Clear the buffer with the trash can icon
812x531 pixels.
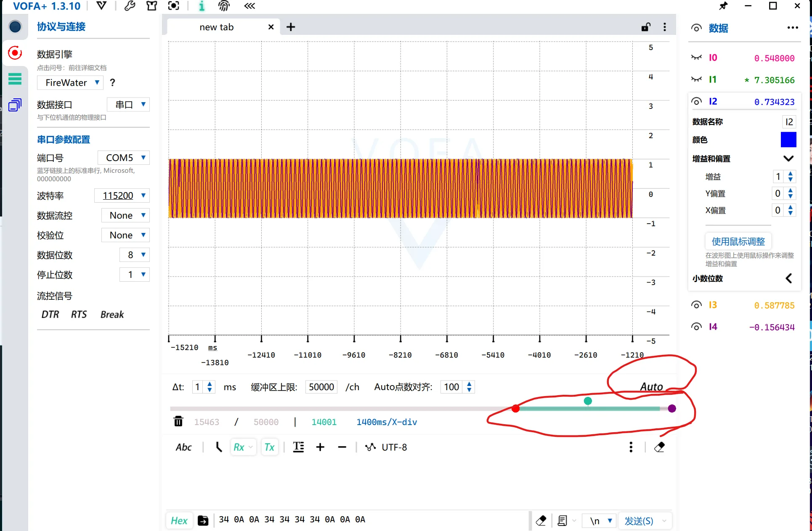click(x=178, y=421)
